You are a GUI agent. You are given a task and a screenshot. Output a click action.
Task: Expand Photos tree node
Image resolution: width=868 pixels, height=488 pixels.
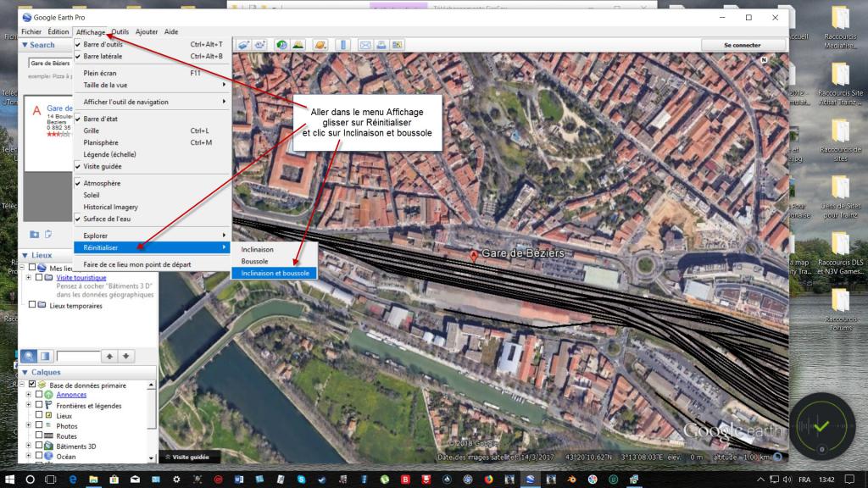coord(28,425)
